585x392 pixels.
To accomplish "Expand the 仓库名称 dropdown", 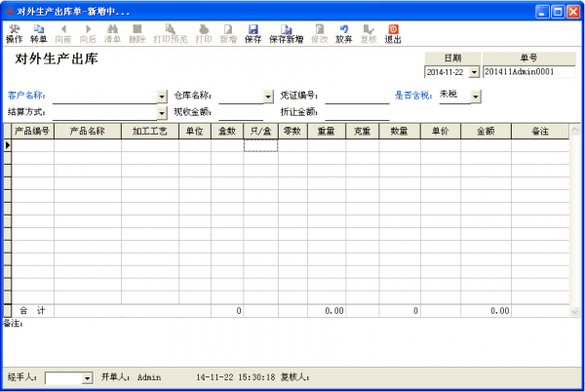I will [268, 97].
